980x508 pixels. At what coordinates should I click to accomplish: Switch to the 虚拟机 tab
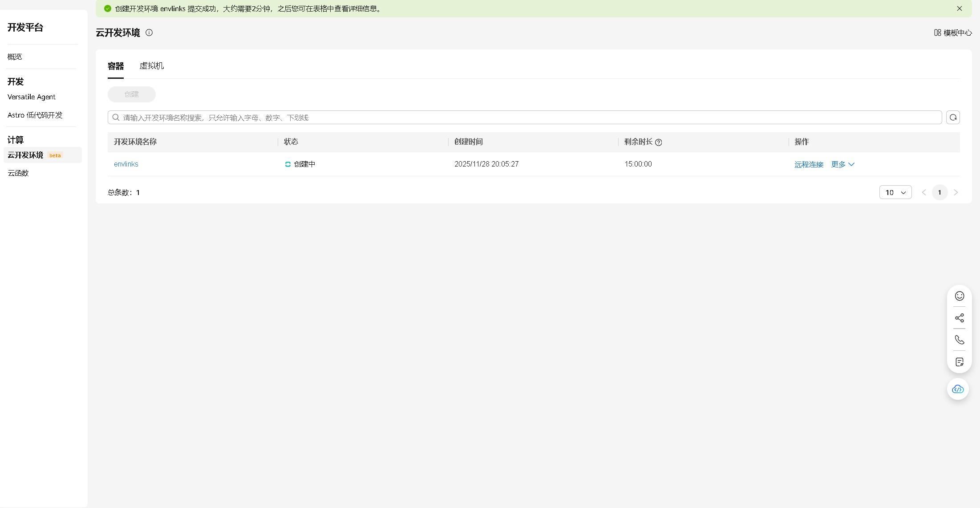151,66
